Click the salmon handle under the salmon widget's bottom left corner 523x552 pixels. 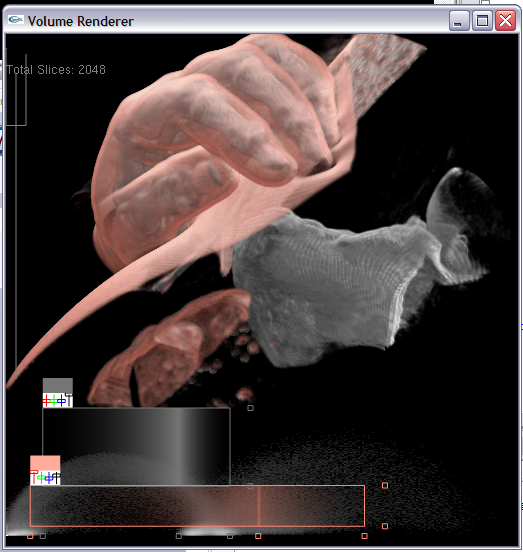point(30,536)
